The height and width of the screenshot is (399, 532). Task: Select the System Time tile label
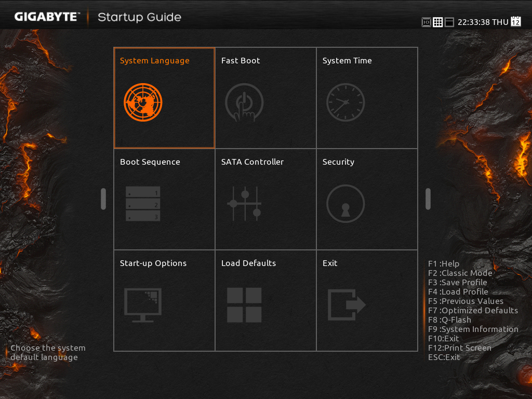pos(347,61)
